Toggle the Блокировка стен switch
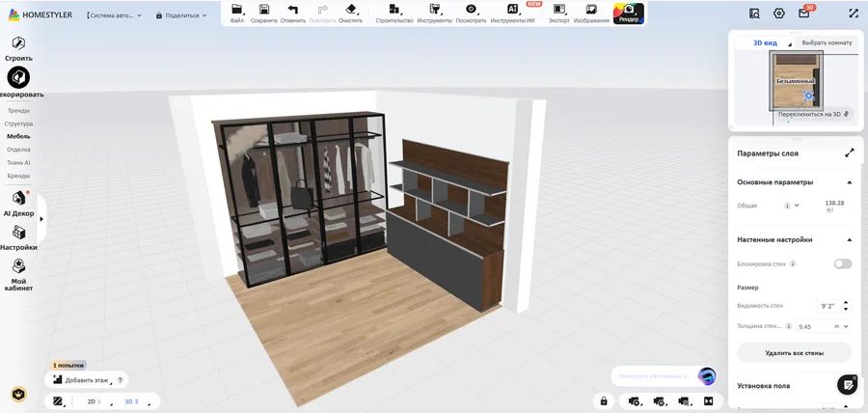 tap(843, 264)
